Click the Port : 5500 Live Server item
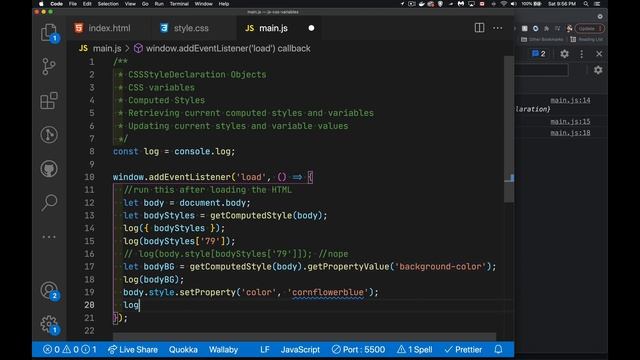The height and width of the screenshot is (360, 640). pyautogui.click(x=358, y=349)
